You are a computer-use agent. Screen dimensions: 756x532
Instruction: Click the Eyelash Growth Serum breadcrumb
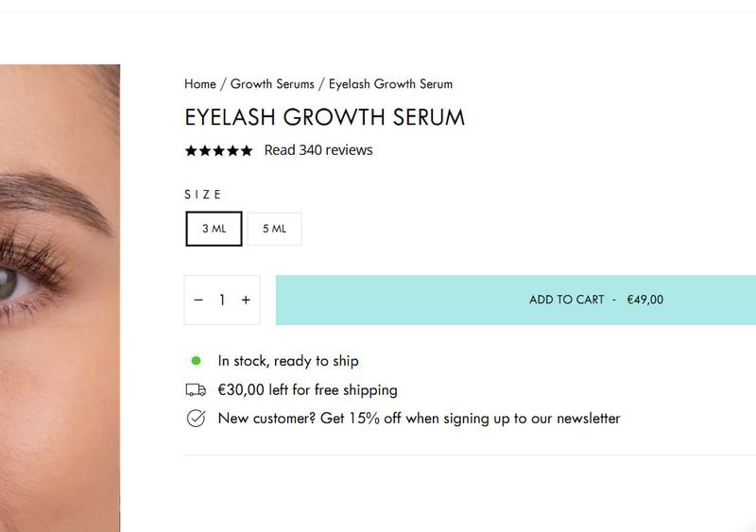390,84
